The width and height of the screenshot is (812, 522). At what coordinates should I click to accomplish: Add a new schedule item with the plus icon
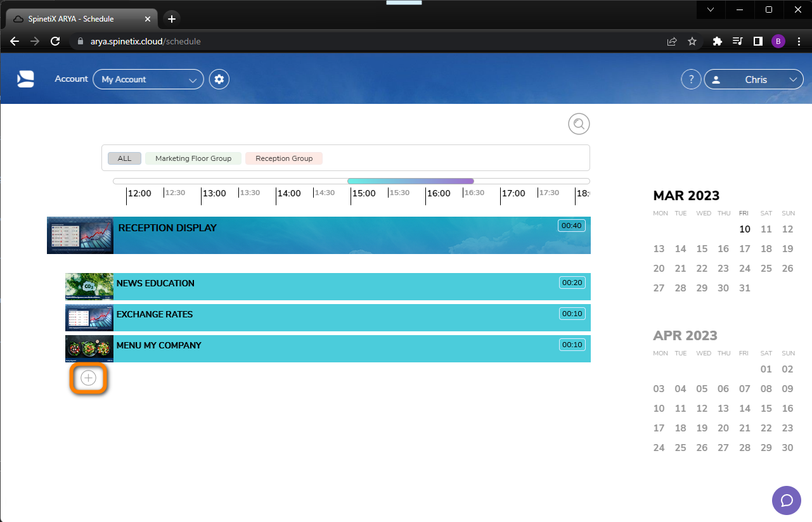point(88,378)
